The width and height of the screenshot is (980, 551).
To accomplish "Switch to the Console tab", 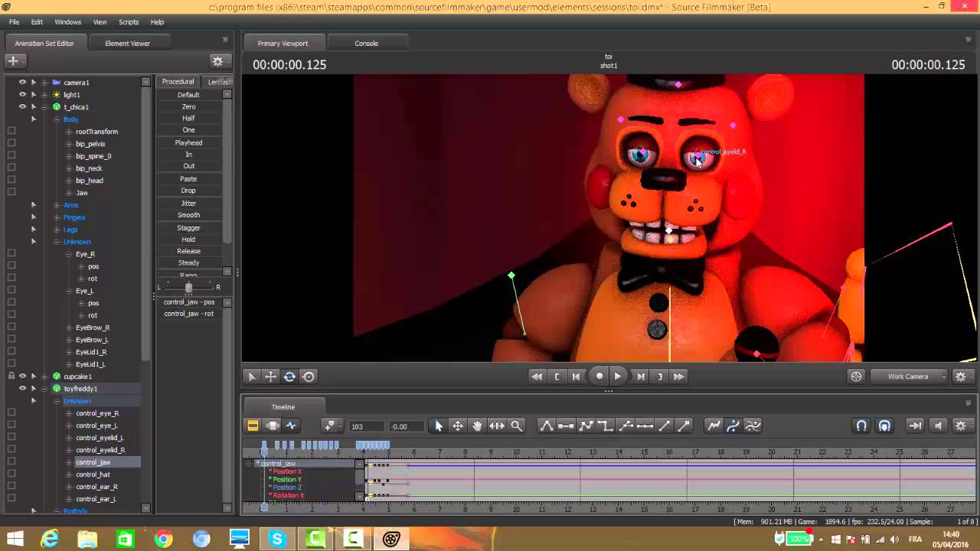I will [366, 44].
